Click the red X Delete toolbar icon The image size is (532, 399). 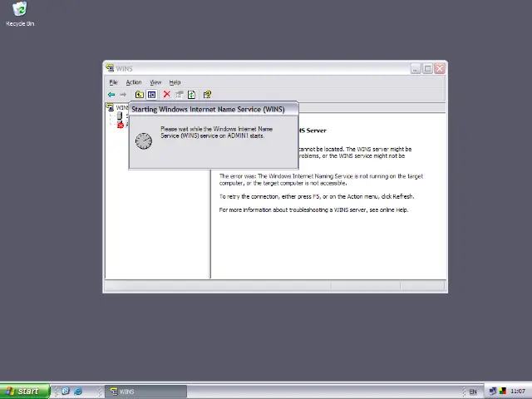(166, 94)
